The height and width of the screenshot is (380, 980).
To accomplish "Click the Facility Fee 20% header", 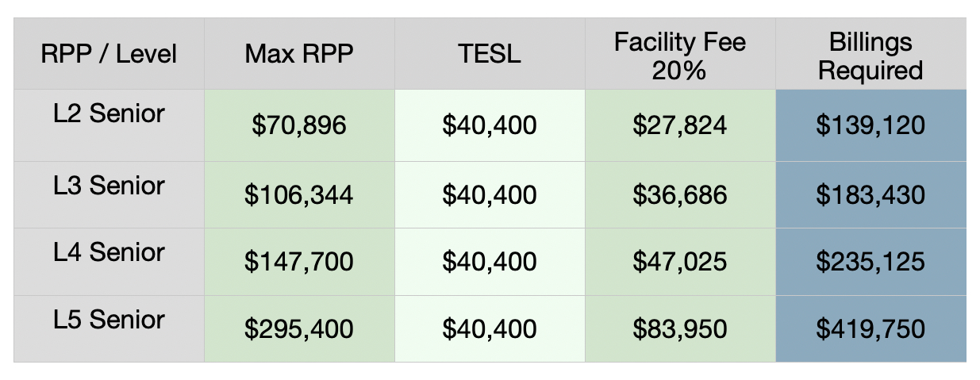I will pyautogui.click(x=680, y=55).
